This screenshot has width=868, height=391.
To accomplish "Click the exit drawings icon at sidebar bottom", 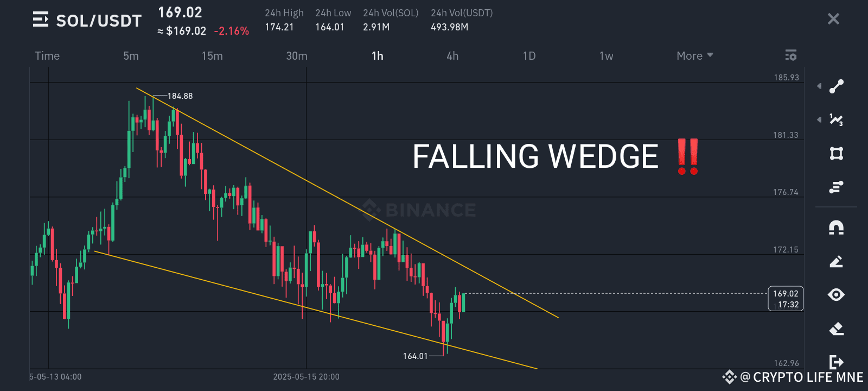I will pyautogui.click(x=835, y=361).
